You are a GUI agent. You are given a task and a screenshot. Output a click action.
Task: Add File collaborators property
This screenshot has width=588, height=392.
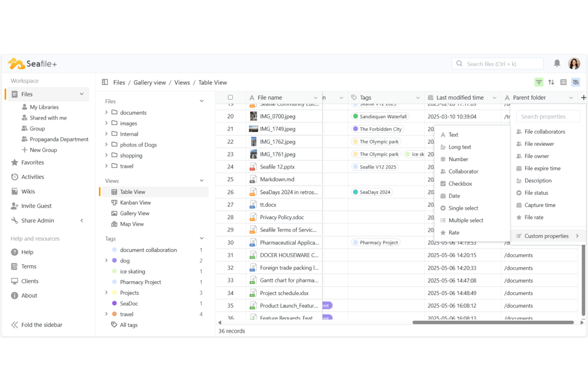548,131
